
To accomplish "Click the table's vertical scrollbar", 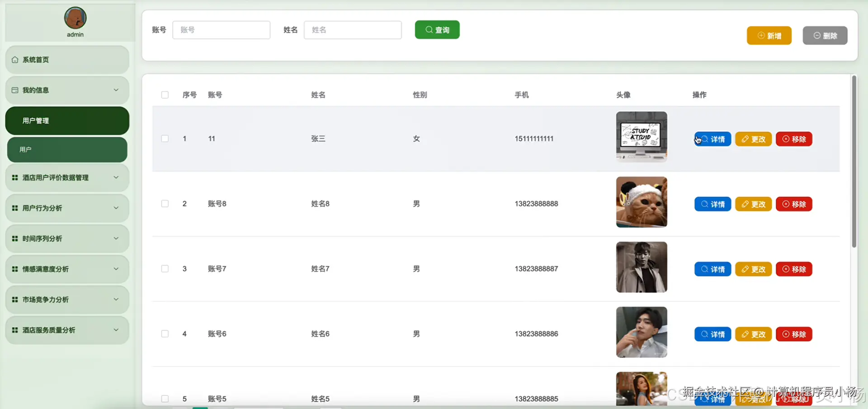I will pos(854,162).
